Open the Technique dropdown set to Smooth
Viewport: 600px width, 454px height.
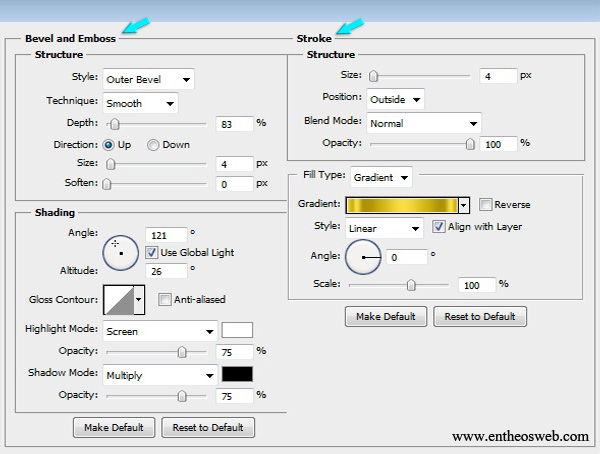[141, 103]
